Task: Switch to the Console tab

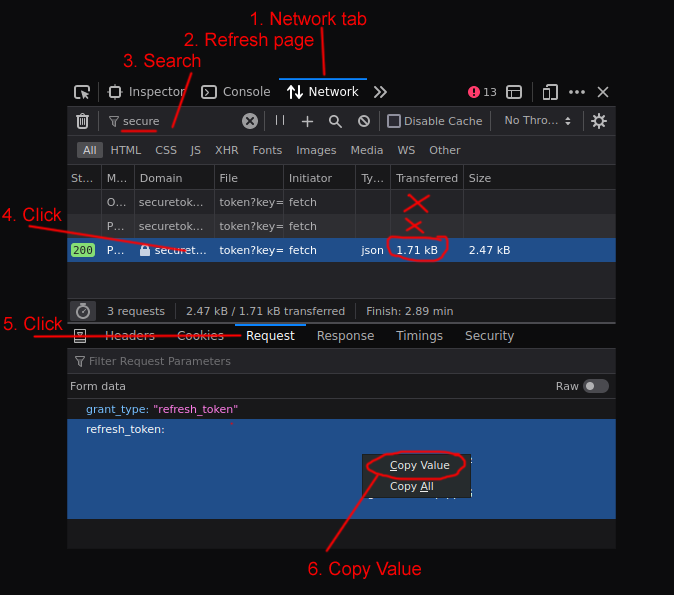Action: click(236, 92)
